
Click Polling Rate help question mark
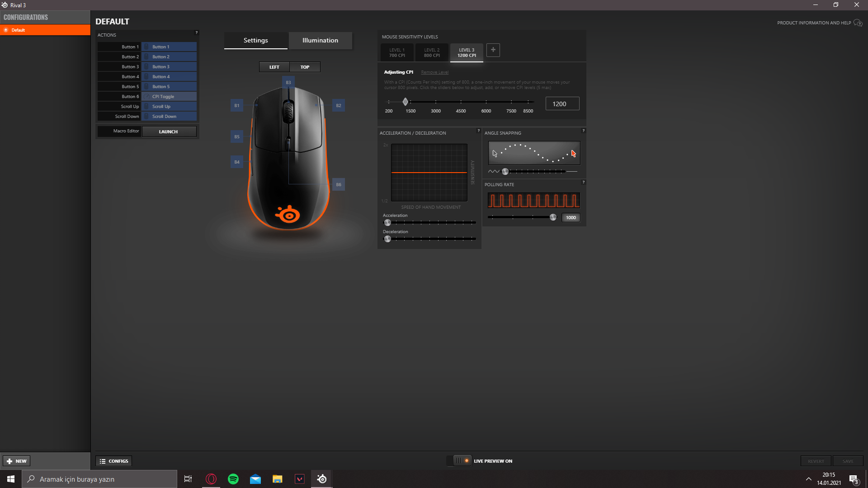tap(583, 182)
